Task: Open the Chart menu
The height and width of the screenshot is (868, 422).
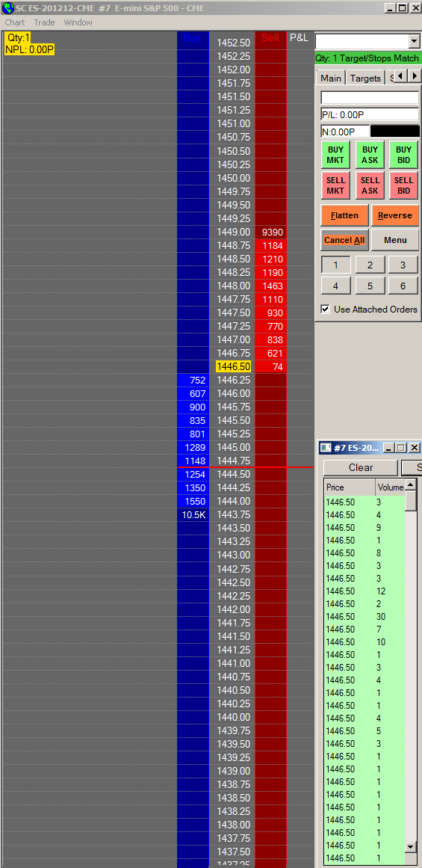Action: coord(15,22)
